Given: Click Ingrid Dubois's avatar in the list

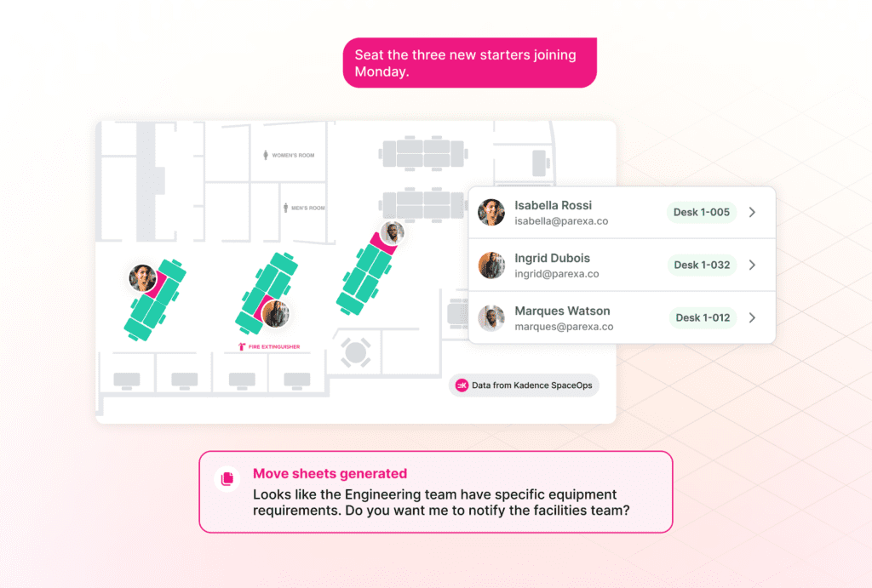Looking at the screenshot, I should (x=491, y=265).
